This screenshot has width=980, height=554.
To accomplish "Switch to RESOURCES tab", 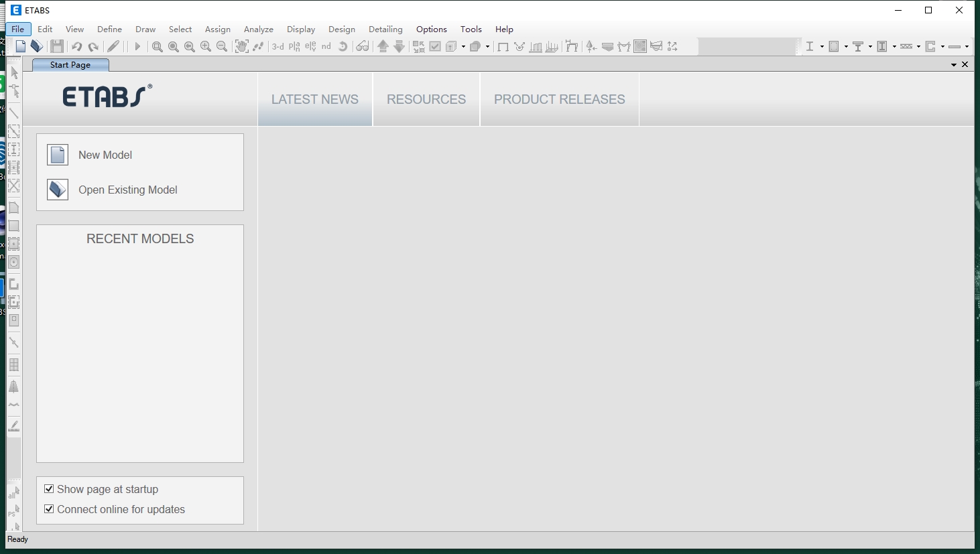I will tap(426, 99).
